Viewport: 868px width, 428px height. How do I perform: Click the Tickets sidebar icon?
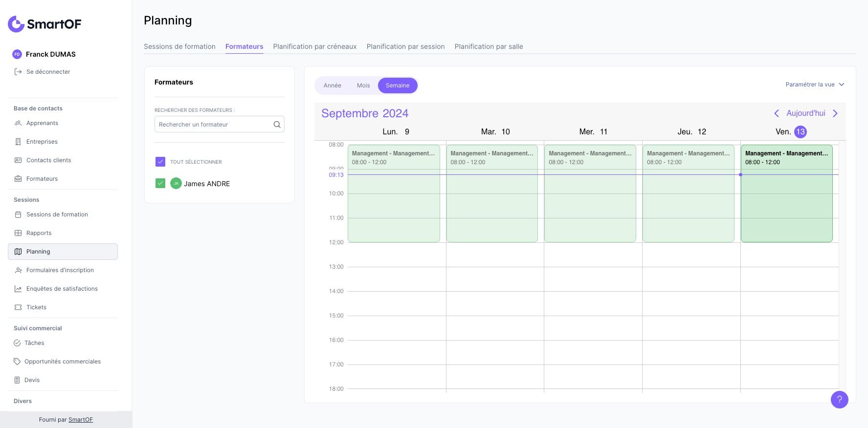pos(18,307)
